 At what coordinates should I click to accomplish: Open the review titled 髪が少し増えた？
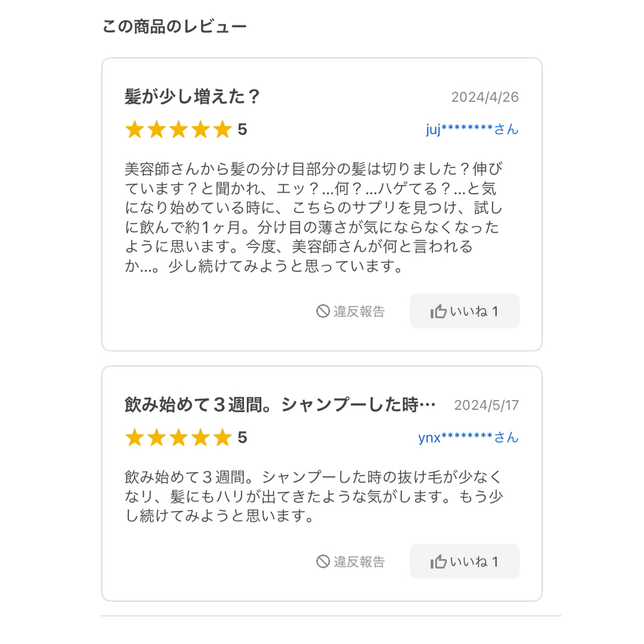tap(192, 97)
